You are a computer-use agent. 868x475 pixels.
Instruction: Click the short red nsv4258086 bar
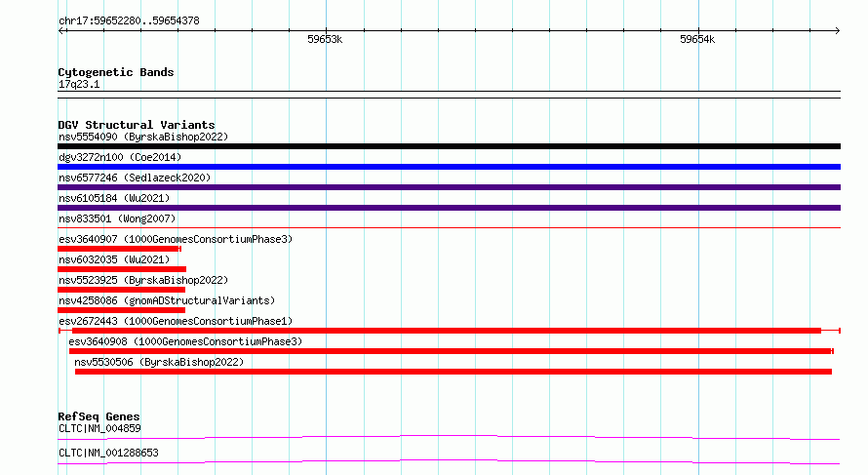[x=121, y=310]
